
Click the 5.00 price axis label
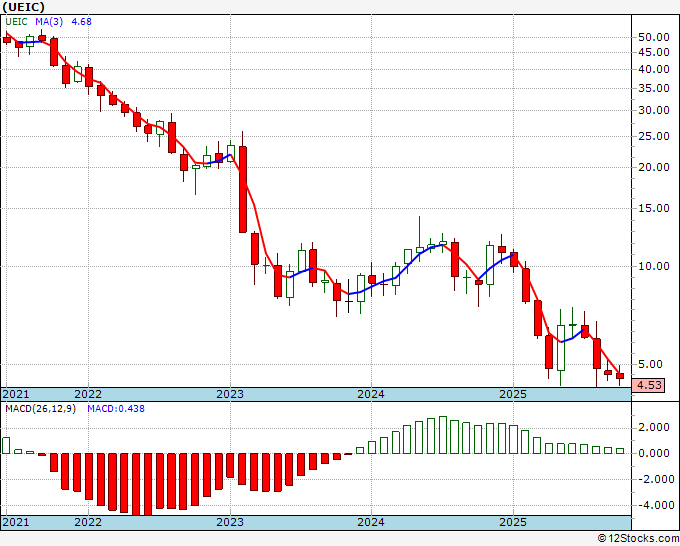(651, 364)
